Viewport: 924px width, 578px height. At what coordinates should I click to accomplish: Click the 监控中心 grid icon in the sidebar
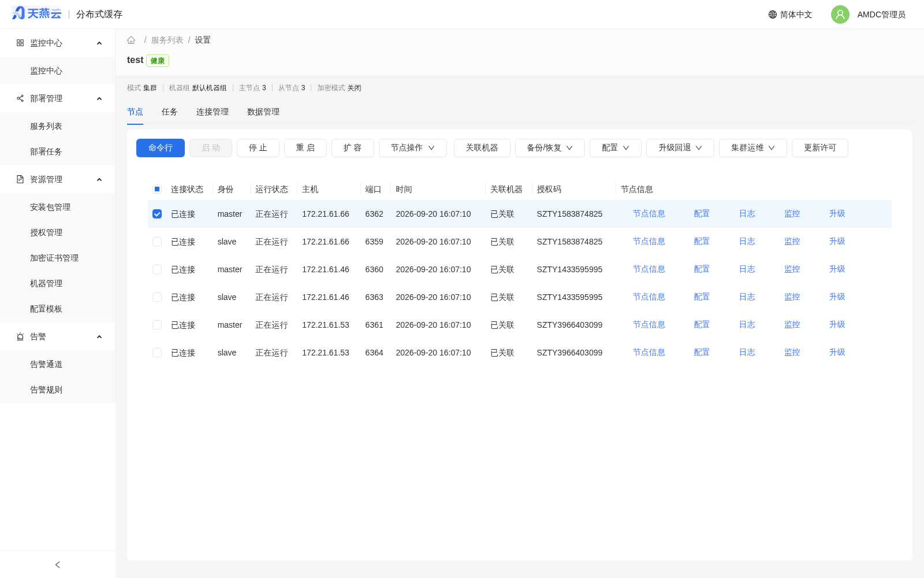click(x=20, y=43)
